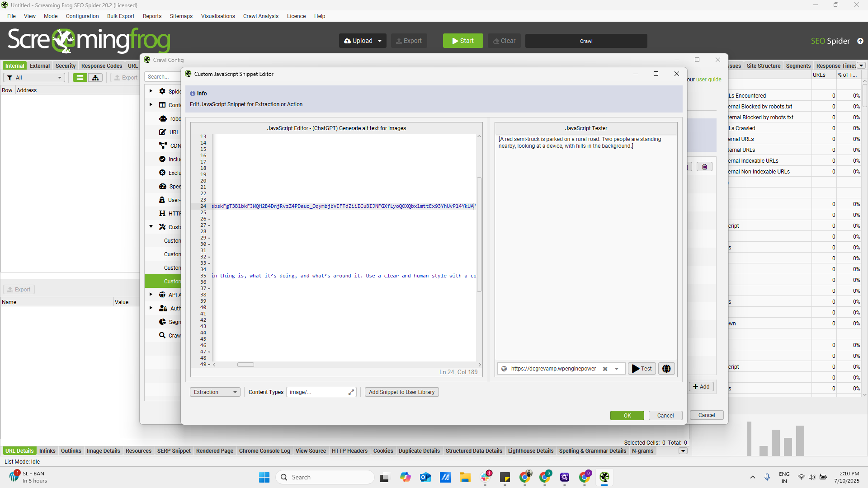Click Add Snippet to User Library

coord(401,392)
